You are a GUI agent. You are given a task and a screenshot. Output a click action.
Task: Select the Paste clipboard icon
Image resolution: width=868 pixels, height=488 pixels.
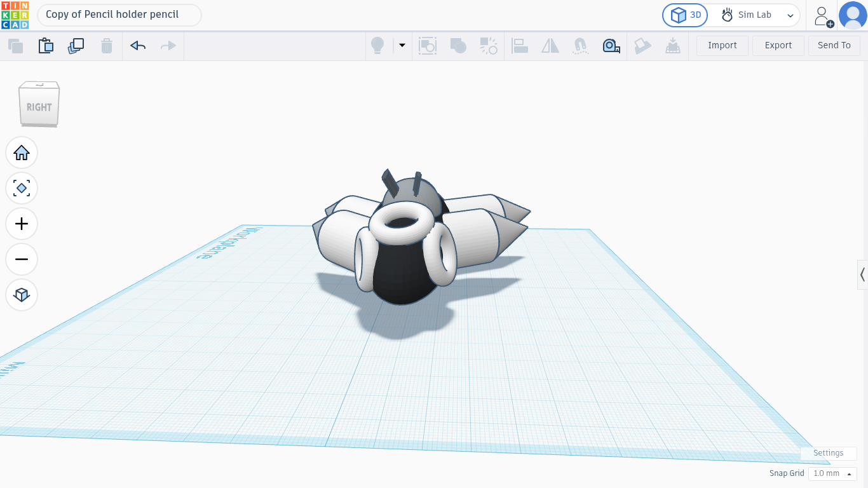(x=46, y=46)
